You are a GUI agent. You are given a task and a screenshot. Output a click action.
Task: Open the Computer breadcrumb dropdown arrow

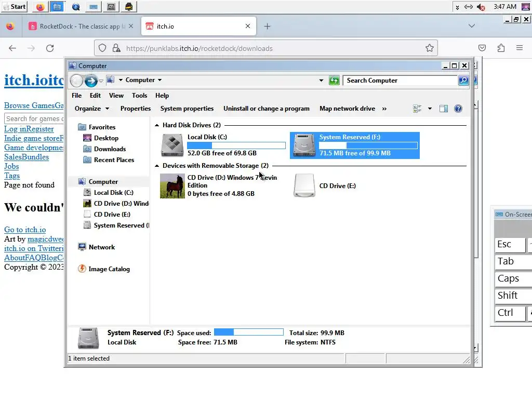(x=159, y=80)
